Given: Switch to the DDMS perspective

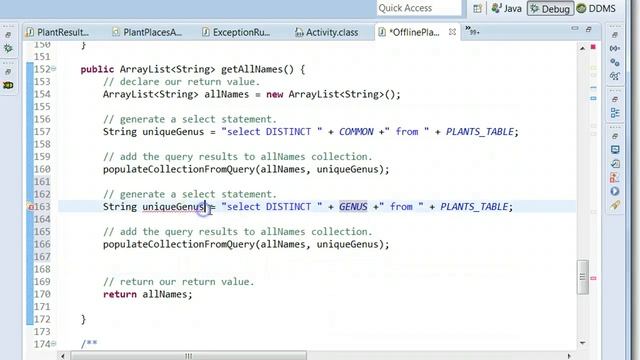Looking at the screenshot, I should click(x=596, y=8).
